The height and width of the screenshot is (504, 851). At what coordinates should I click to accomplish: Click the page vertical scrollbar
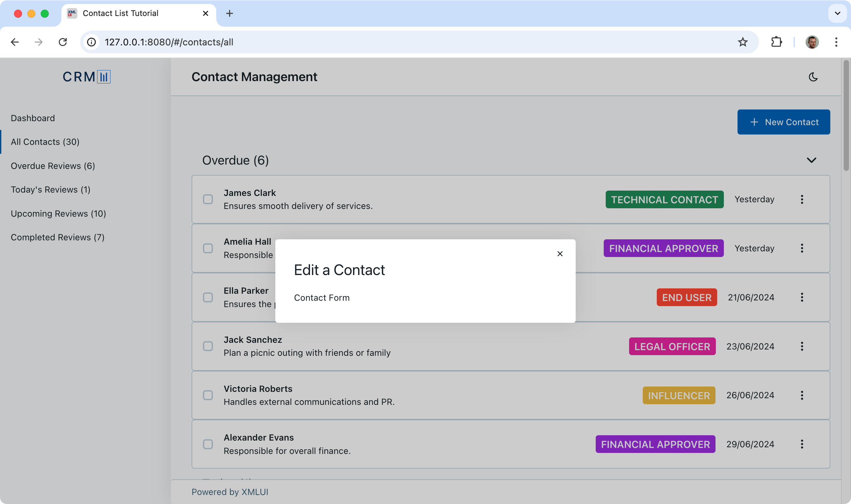(x=846, y=115)
